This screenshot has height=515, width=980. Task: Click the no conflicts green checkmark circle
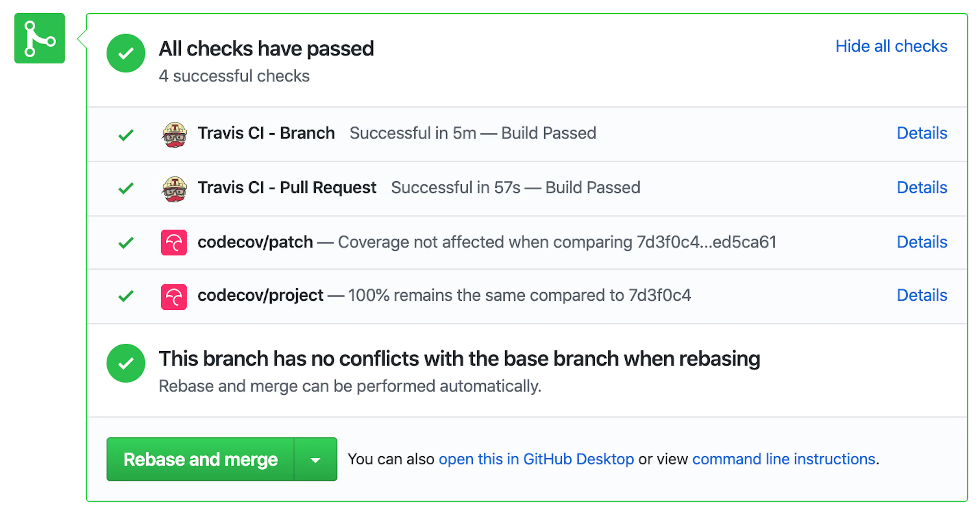click(x=126, y=363)
